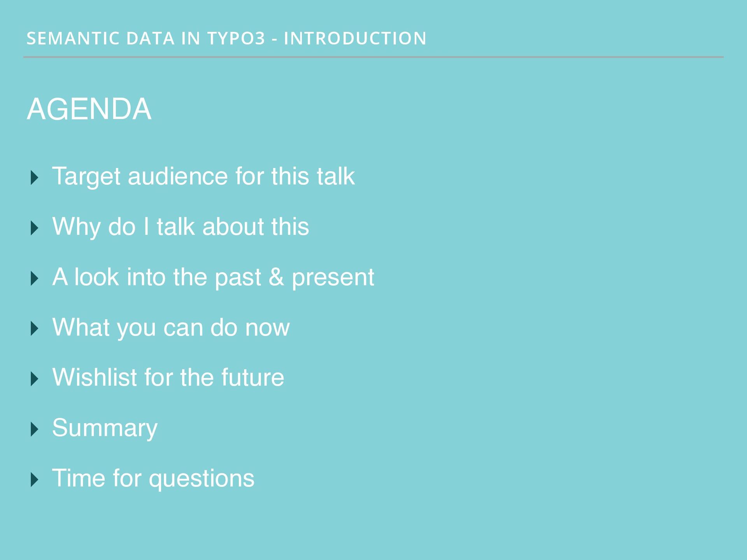Select the AGENDA slide title

point(89,109)
